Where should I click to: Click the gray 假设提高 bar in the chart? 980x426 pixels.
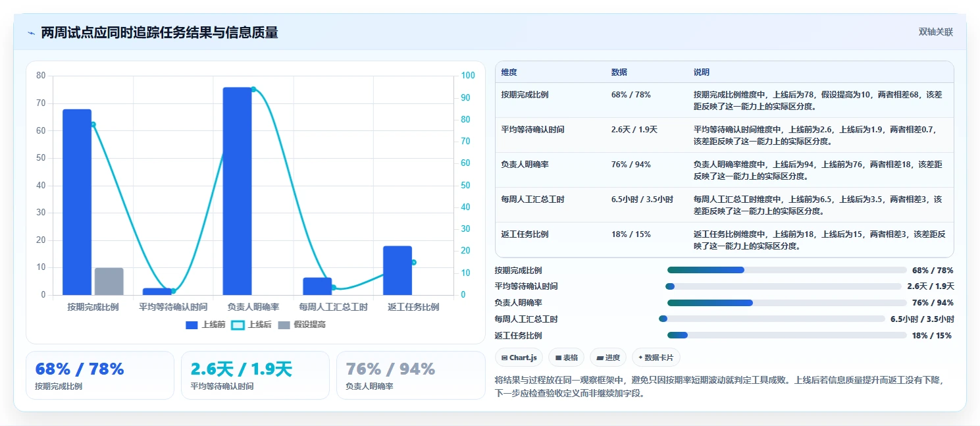point(109,281)
